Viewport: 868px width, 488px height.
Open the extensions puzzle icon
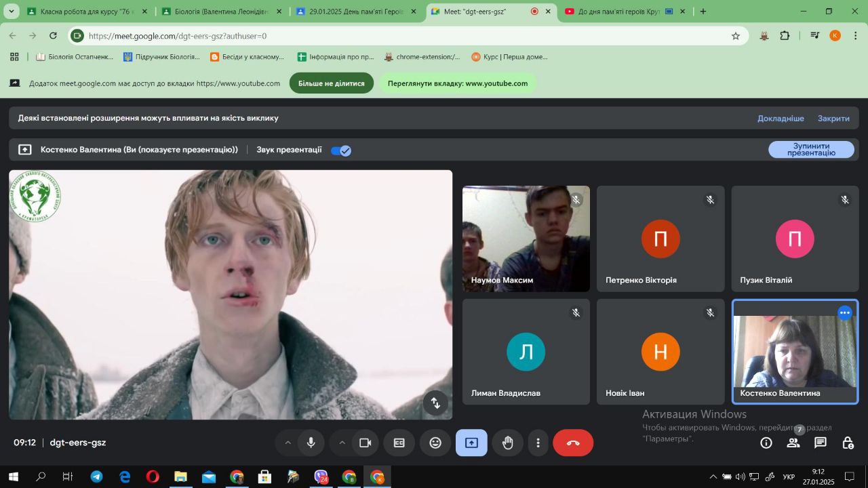tap(785, 36)
